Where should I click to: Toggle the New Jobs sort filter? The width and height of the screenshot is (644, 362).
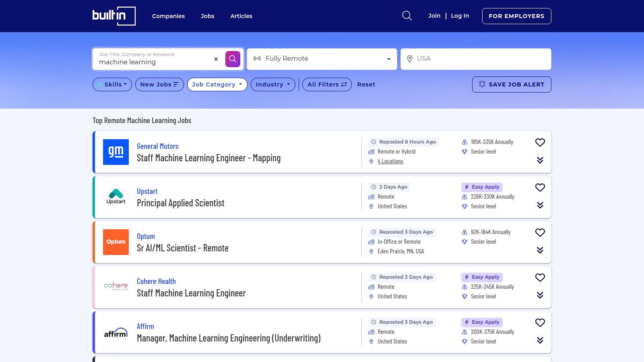point(159,84)
